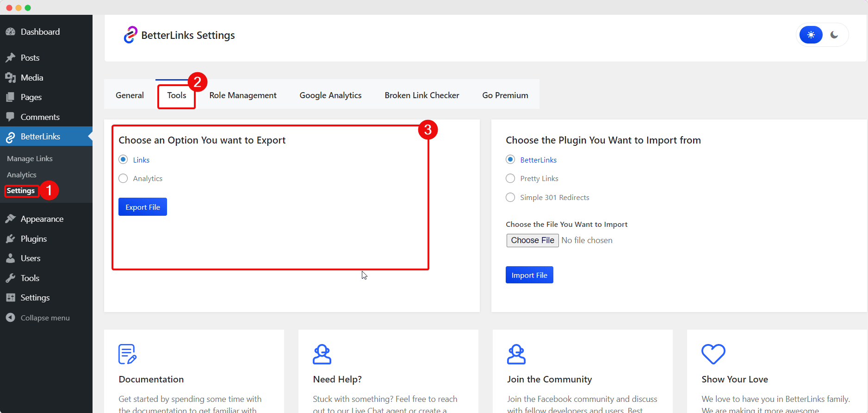Open the Tools settings tab
Image resolution: width=868 pixels, height=413 pixels.
point(176,95)
